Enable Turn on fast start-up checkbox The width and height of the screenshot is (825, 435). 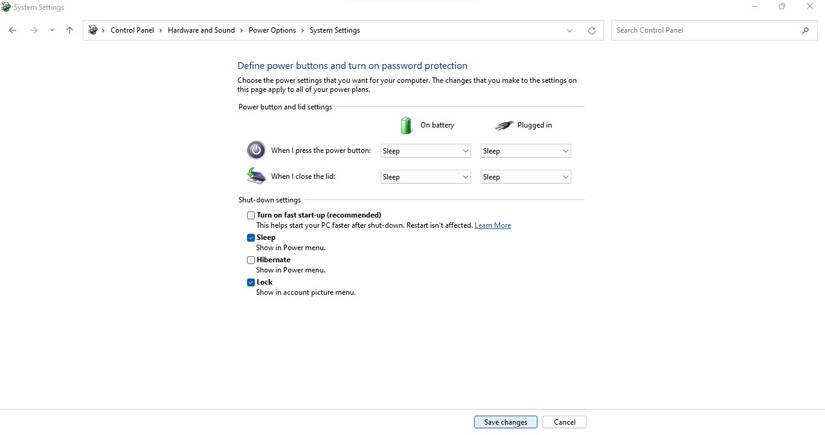[x=251, y=215]
